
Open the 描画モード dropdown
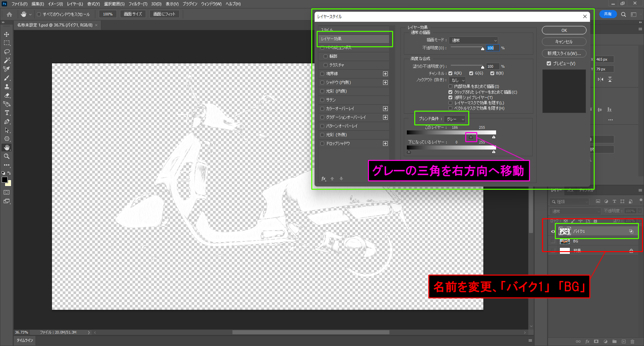[x=473, y=40]
